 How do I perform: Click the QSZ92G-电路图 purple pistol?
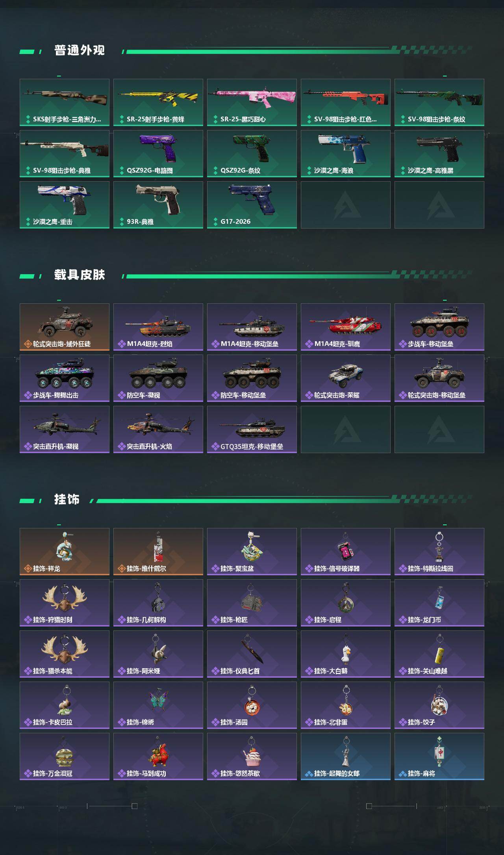158,154
